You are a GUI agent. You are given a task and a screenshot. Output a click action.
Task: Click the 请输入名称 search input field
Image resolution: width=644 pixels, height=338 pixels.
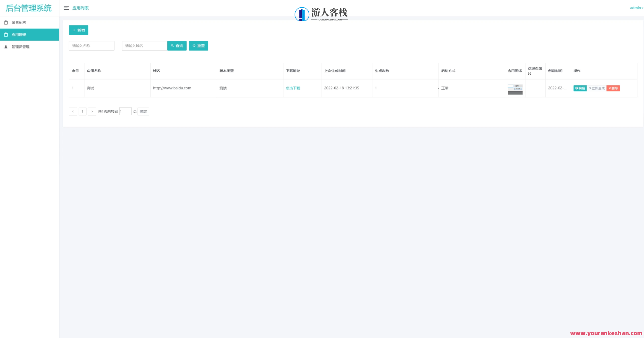pos(91,46)
